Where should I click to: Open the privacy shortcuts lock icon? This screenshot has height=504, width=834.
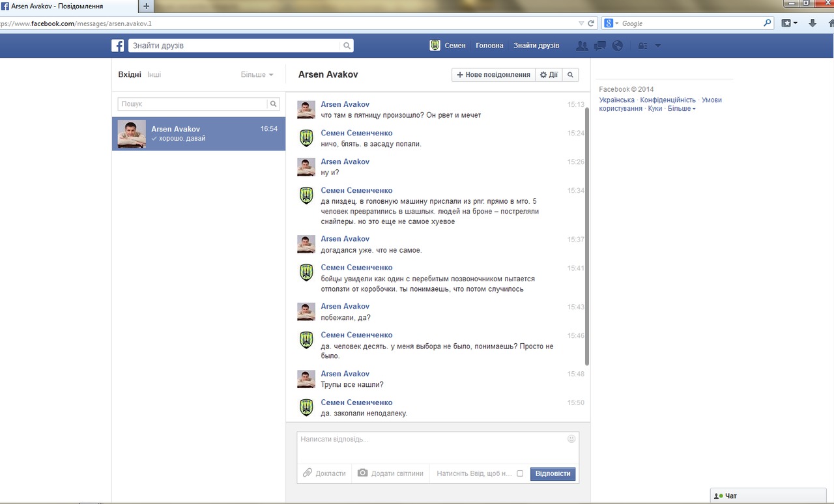(643, 46)
